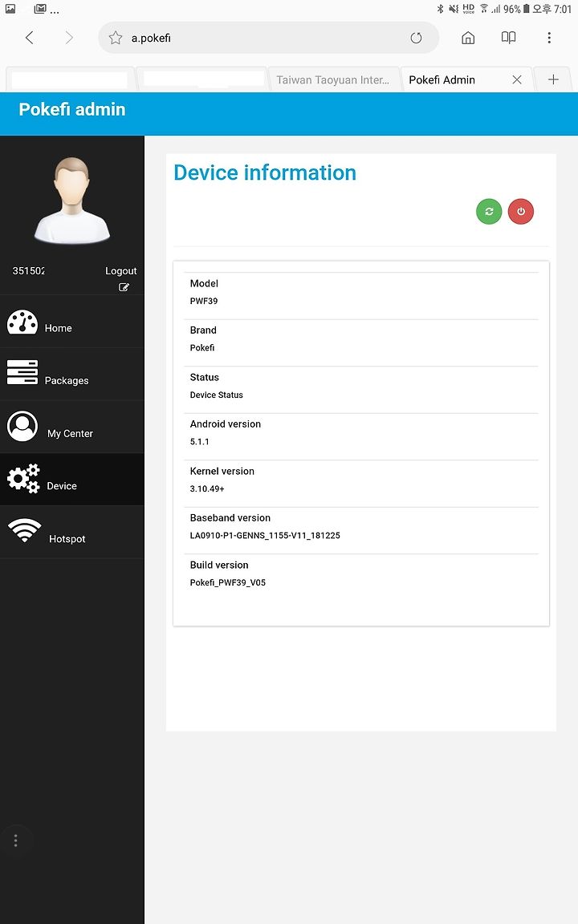Click the three-dot handle at sidebar bottom
The height and width of the screenshot is (924, 578).
coord(15,841)
